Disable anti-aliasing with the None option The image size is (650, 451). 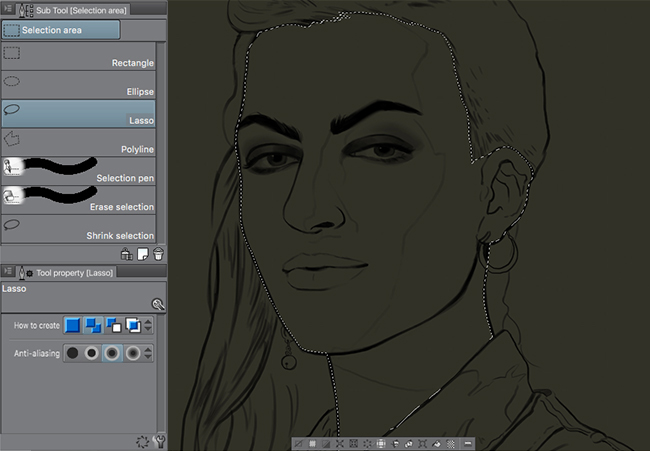click(72, 353)
